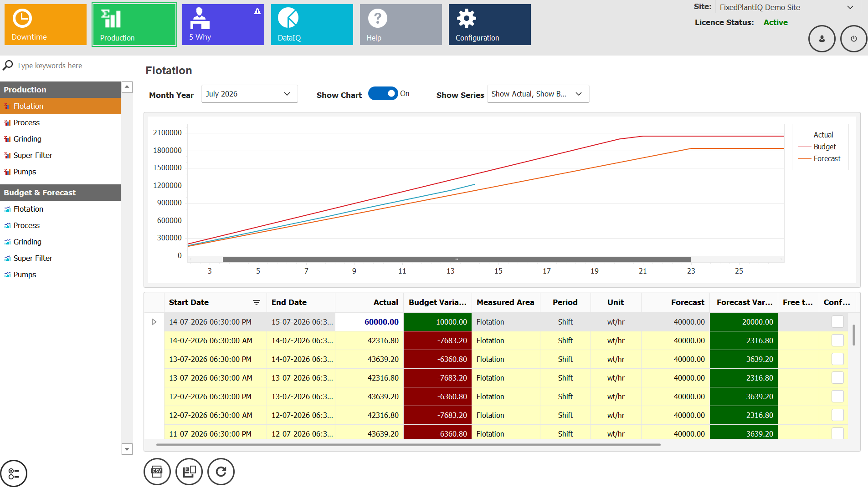The width and height of the screenshot is (868, 488).
Task: Click the Active licence status text
Action: 776,22
